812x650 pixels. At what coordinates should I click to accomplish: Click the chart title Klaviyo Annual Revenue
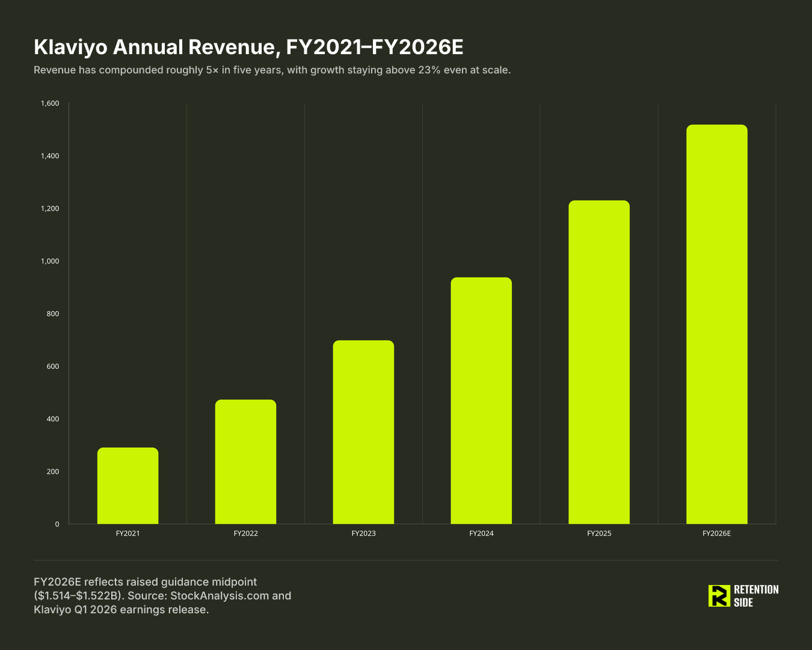248,47
